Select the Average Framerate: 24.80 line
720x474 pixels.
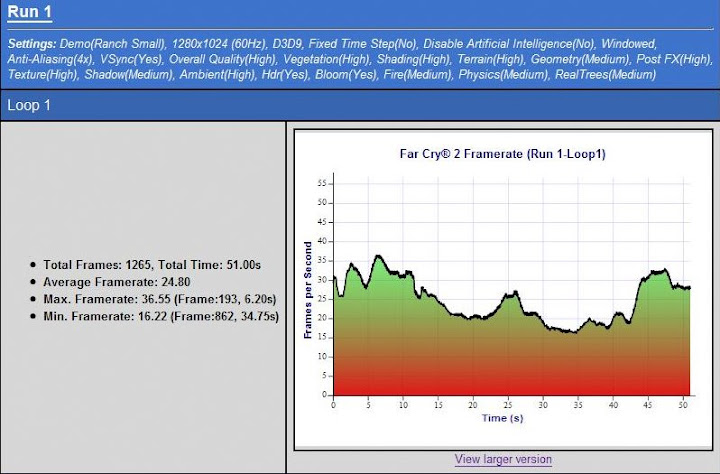[117, 282]
